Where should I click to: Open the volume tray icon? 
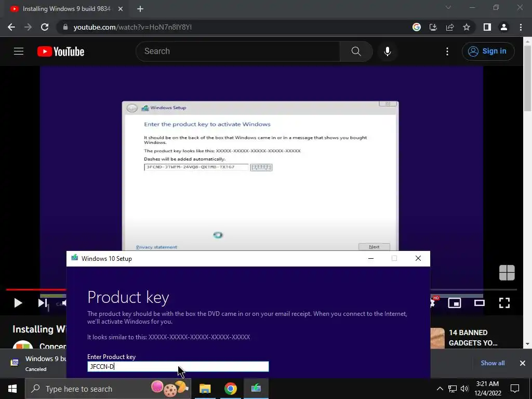tap(464, 389)
